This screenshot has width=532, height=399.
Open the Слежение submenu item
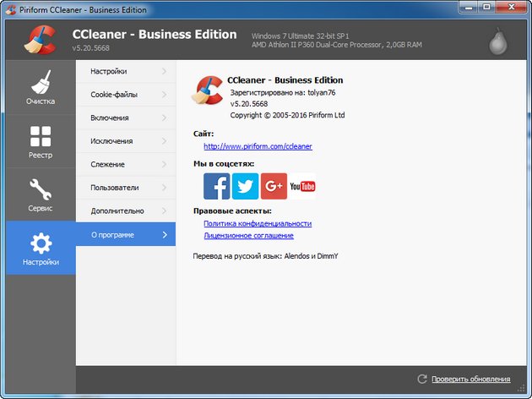tap(126, 164)
